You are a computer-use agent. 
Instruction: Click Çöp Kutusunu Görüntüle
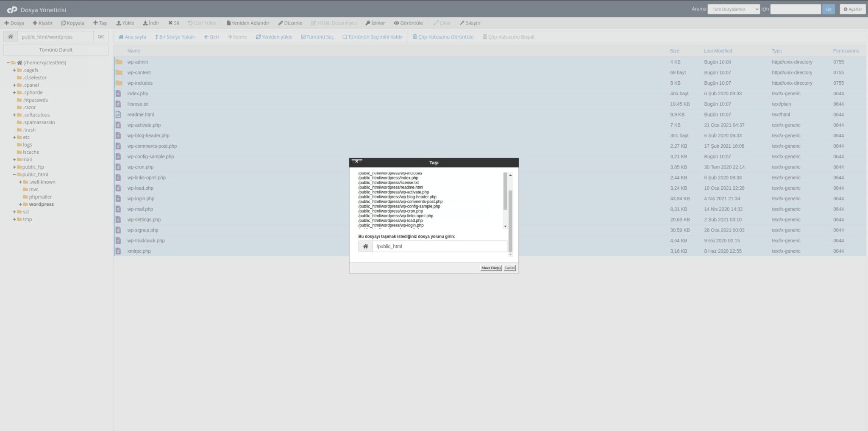(443, 37)
